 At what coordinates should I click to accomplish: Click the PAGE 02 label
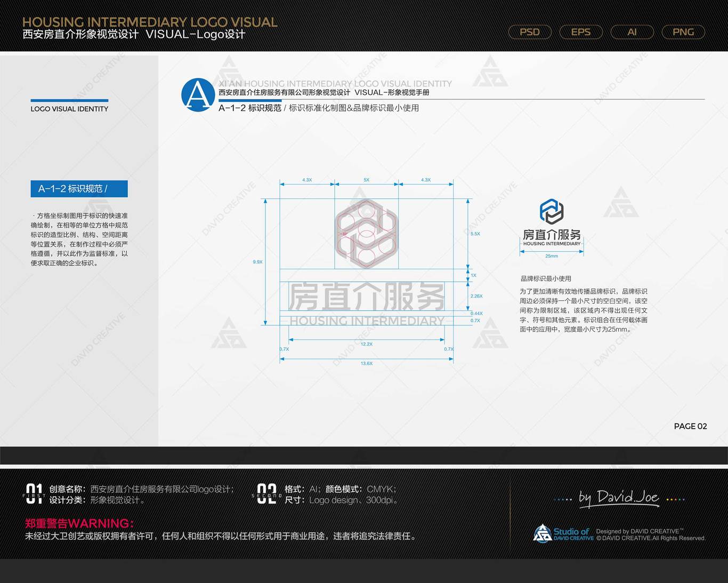point(690,426)
